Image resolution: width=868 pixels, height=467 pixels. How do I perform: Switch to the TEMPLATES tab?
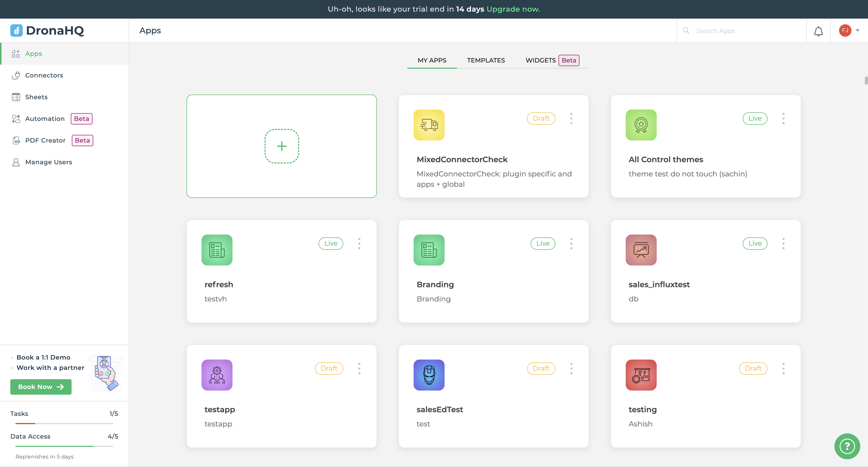pyautogui.click(x=486, y=60)
